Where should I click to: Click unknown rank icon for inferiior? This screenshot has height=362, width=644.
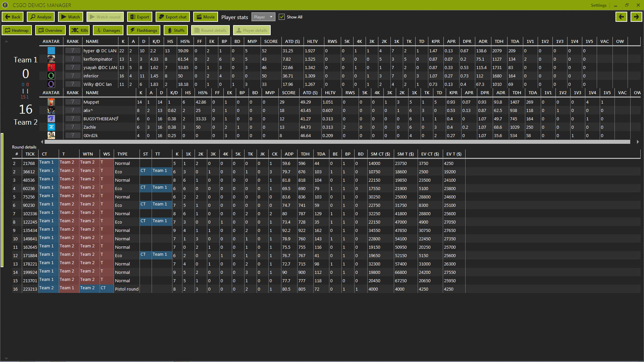(72, 75)
